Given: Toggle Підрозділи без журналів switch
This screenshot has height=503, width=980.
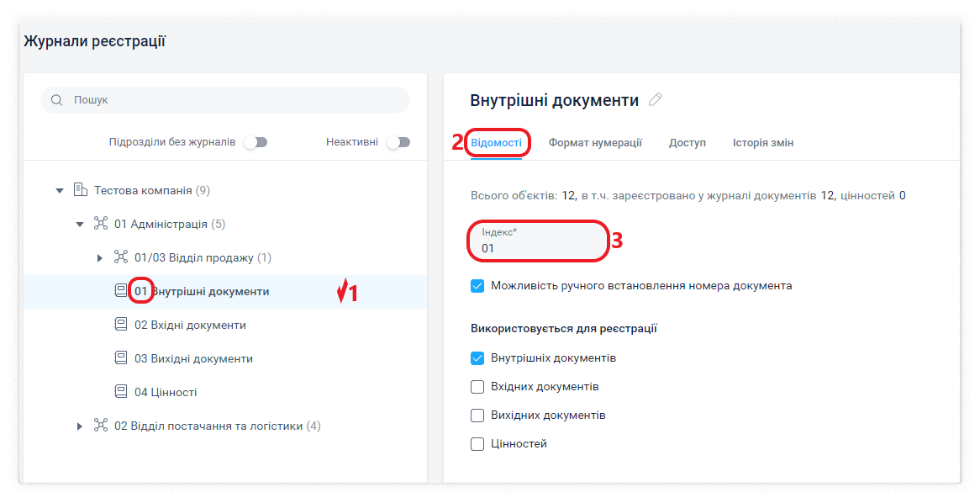Looking at the screenshot, I should click(255, 142).
